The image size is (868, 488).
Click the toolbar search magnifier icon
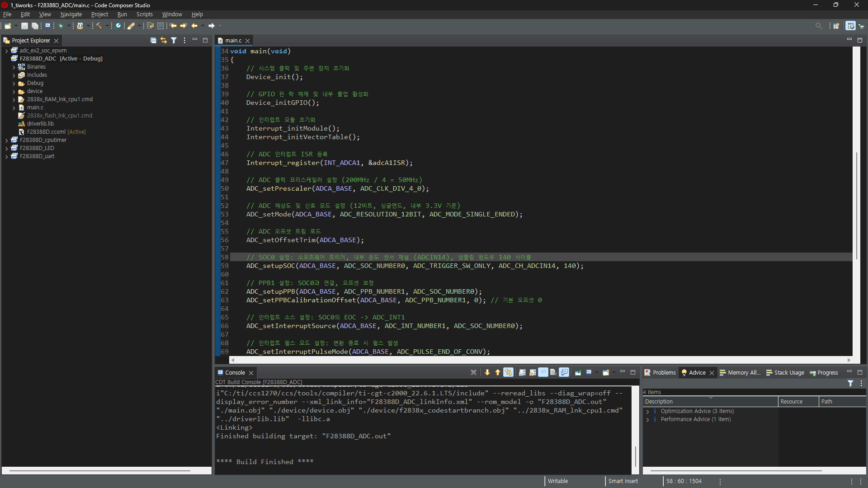pos(818,26)
